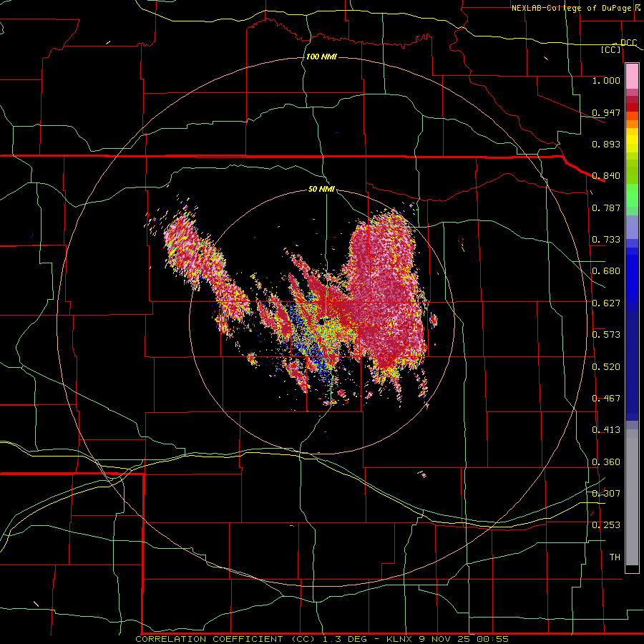Click the KLNX radar site center point

(323, 321)
